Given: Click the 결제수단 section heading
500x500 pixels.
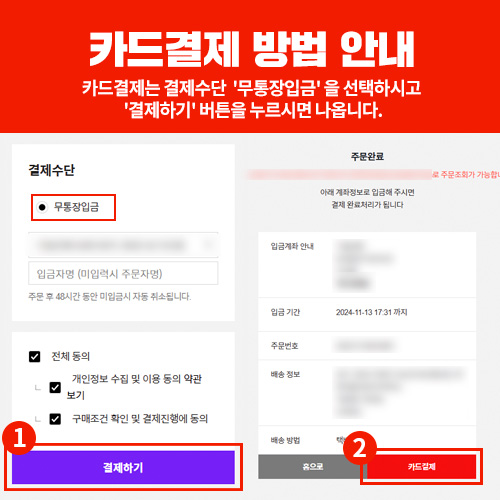Looking at the screenshot, I should point(52,170).
